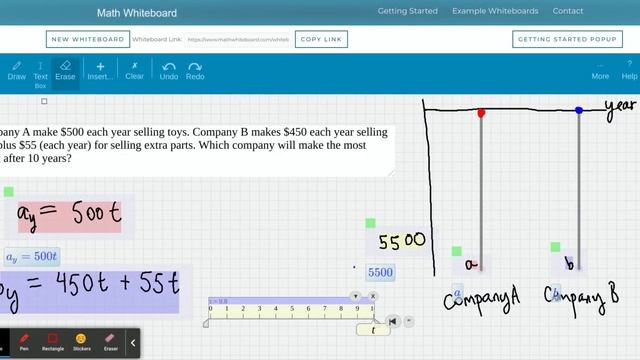Image resolution: width=640 pixels, height=360 pixels.
Task: Click the handwritten Company B label
Action: (x=581, y=300)
